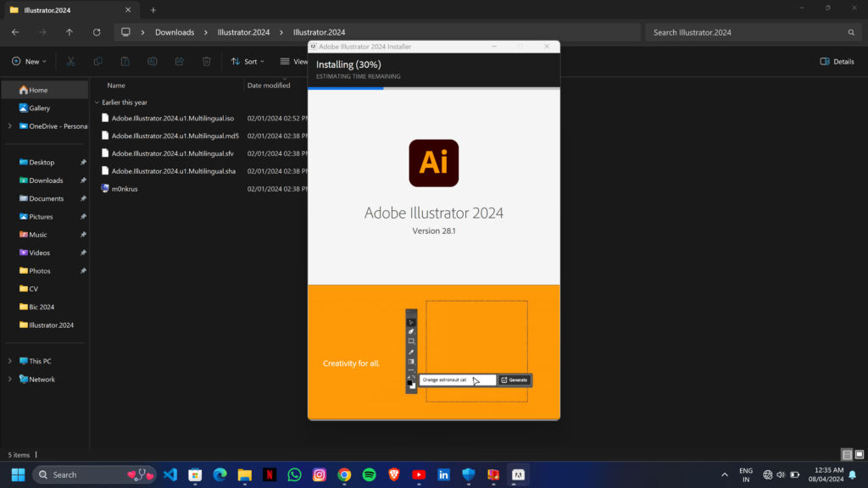Add a new File Explorer tab

click(153, 10)
